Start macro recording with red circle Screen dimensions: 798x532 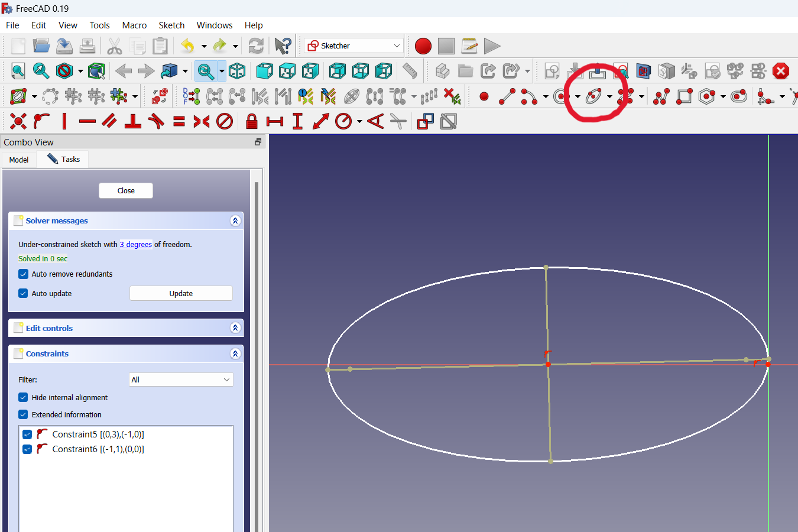(423, 46)
